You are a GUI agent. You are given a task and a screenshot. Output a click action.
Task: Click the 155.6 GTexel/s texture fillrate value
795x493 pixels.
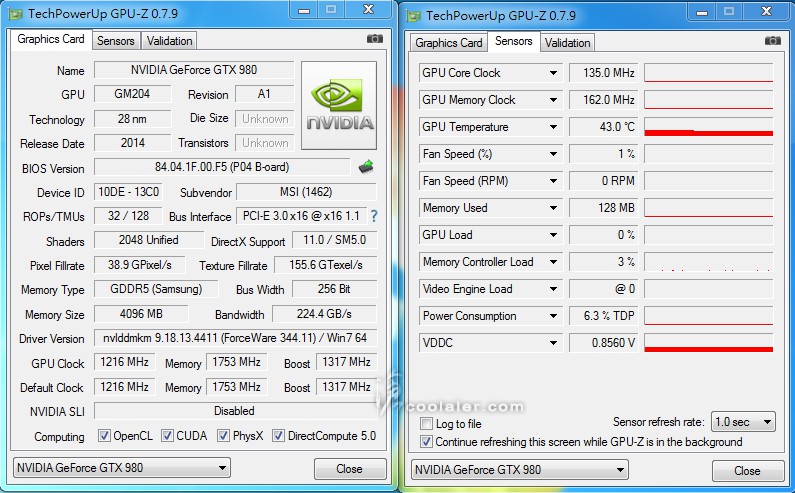click(326, 265)
